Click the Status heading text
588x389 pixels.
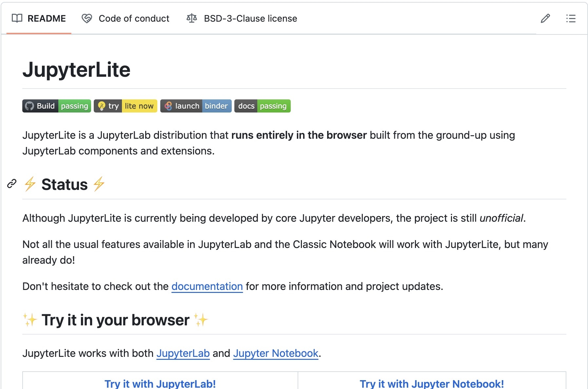tap(65, 184)
